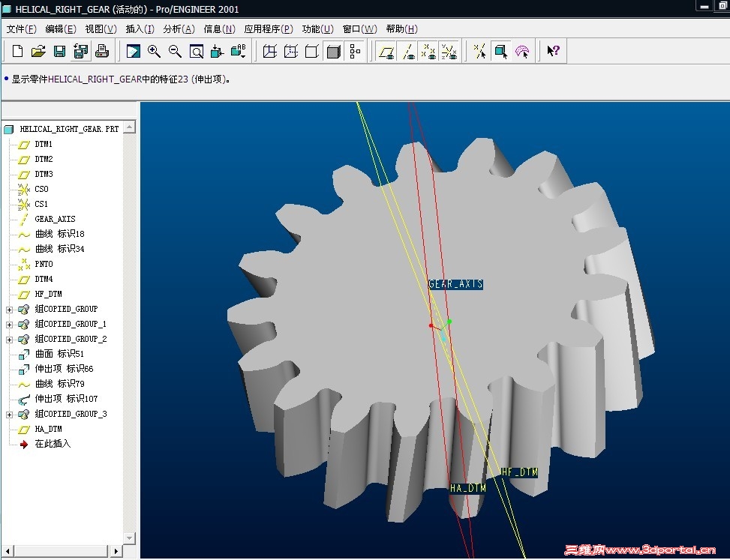The height and width of the screenshot is (560, 730).
Task: Open the 分析(A) menu
Action: [179, 29]
